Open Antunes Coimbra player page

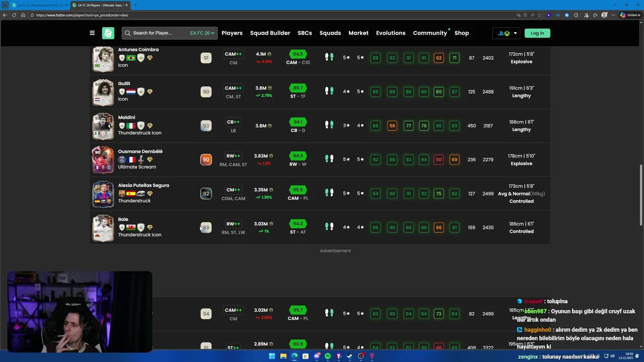pos(138,50)
